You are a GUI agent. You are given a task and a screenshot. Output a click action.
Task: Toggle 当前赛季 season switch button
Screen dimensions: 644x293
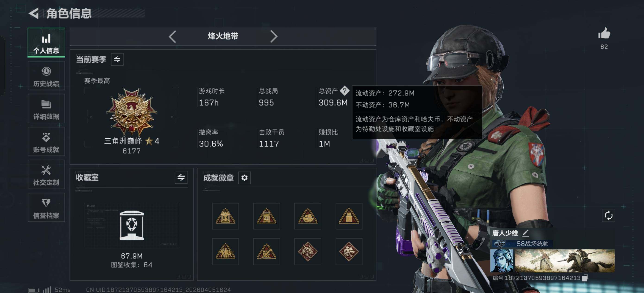point(117,59)
